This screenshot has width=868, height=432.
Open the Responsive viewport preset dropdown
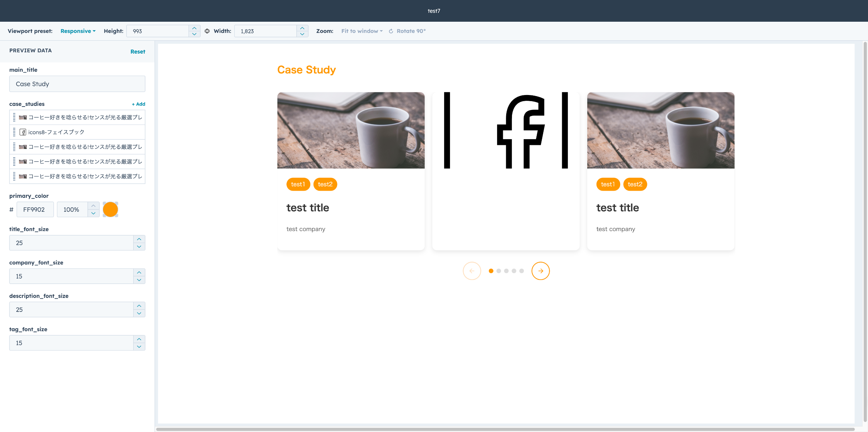(x=78, y=31)
